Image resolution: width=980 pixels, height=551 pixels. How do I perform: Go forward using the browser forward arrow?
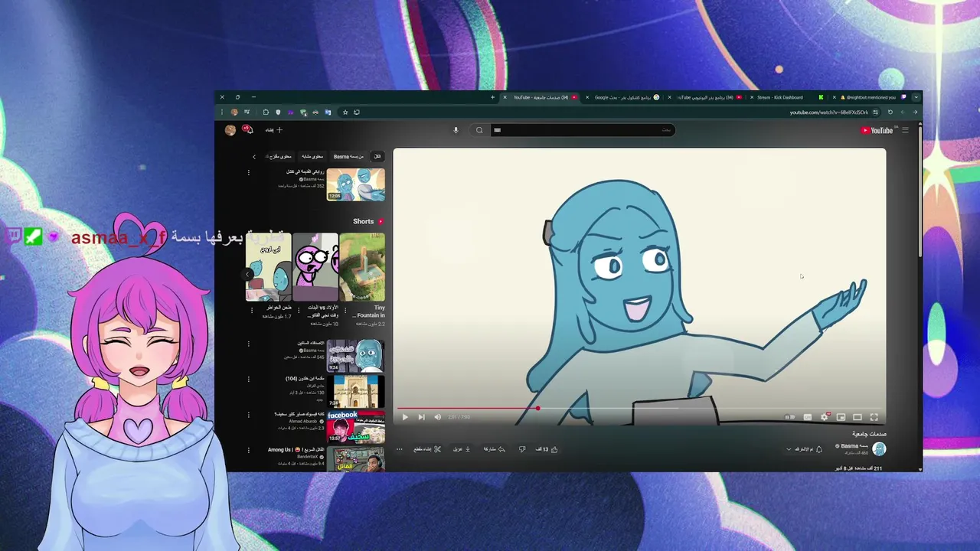pos(903,112)
